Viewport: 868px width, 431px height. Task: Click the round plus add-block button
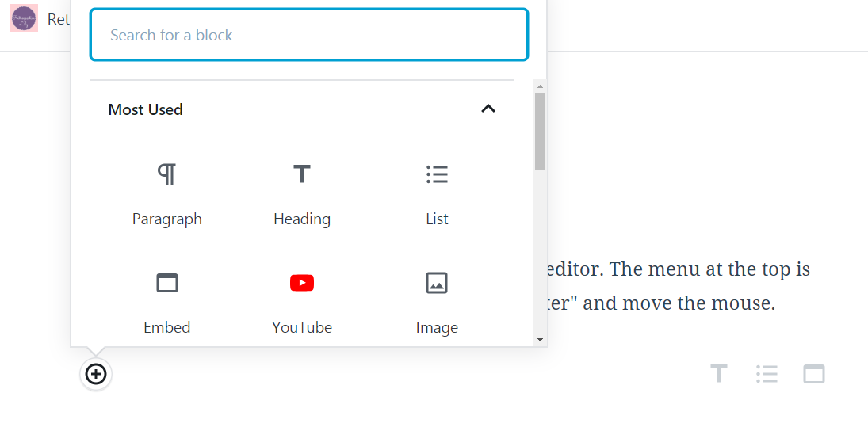tap(96, 374)
